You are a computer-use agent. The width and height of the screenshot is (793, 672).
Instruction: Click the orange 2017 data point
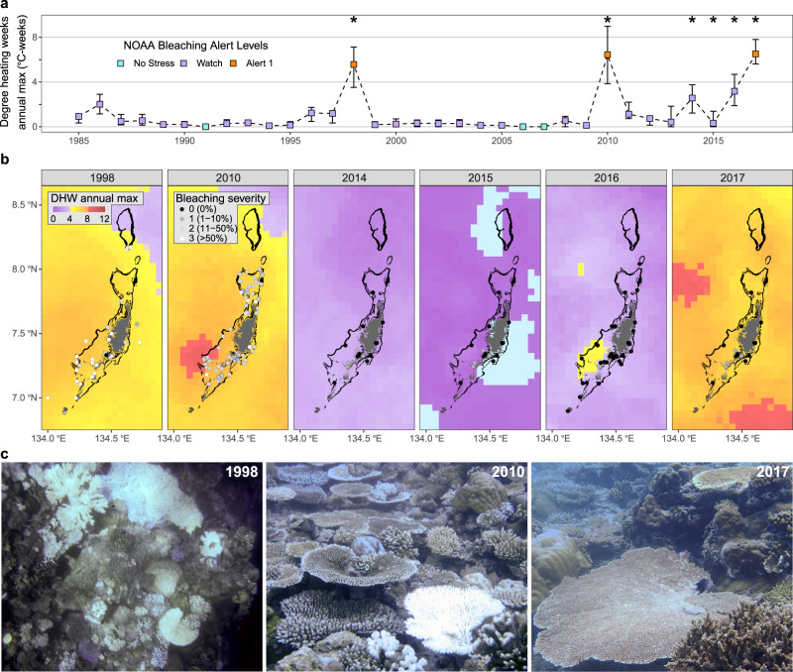pyautogui.click(x=755, y=54)
